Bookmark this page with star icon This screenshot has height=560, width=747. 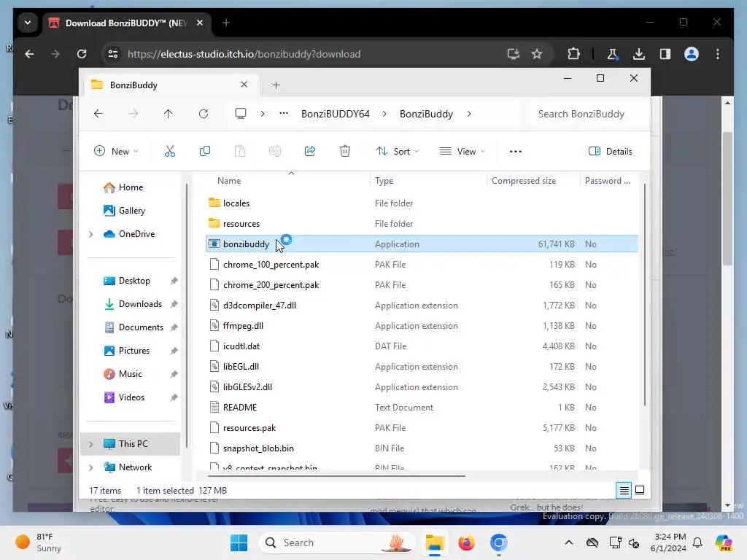[537, 54]
